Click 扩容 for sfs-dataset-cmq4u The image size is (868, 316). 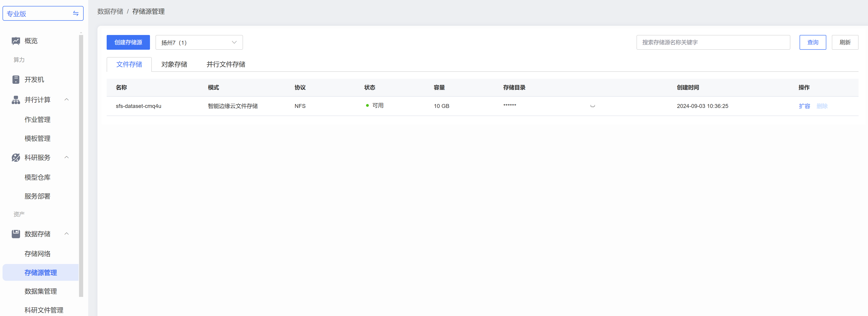pos(804,106)
